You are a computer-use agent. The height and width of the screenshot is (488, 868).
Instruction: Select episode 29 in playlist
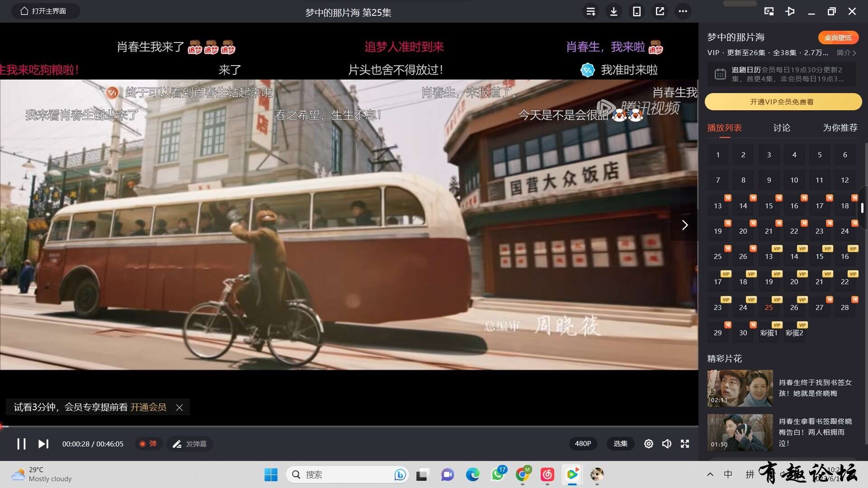[x=718, y=333]
